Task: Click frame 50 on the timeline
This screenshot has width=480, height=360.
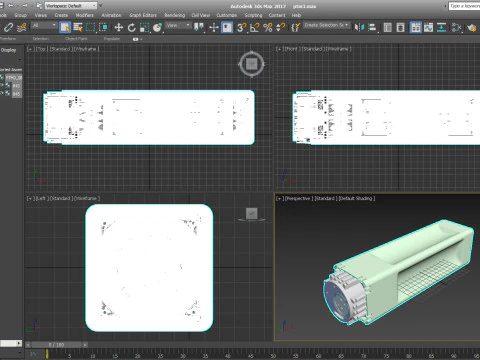Action: click(x=273, y=356)
